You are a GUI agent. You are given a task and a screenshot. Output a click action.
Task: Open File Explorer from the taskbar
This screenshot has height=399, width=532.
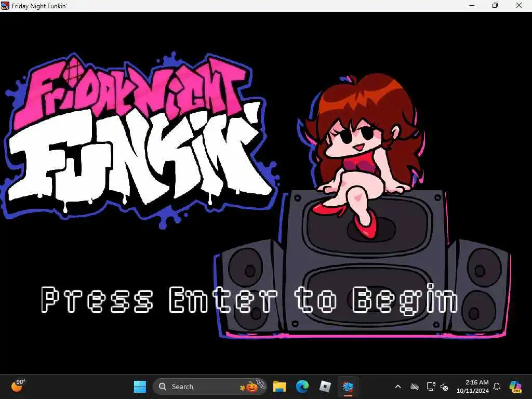280,387
